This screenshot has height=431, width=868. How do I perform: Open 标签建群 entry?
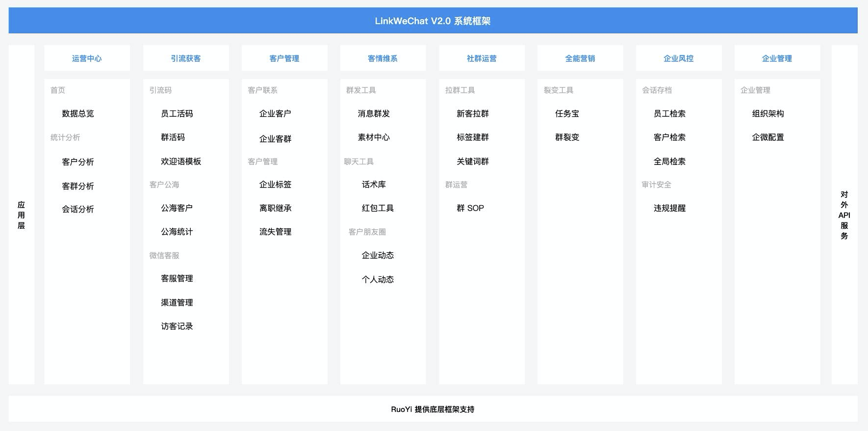(x=473, y=137)
